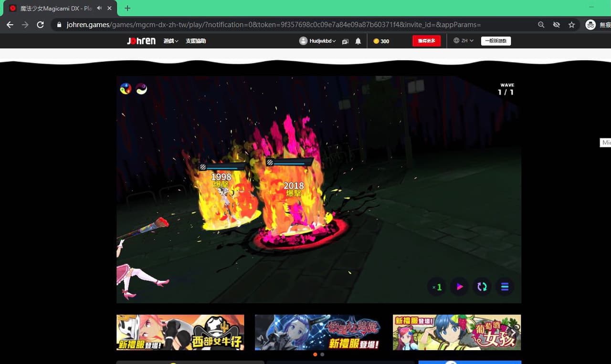Select the first orange carousel dot
The width and height of the screenshot is (611, 364).
315,354
